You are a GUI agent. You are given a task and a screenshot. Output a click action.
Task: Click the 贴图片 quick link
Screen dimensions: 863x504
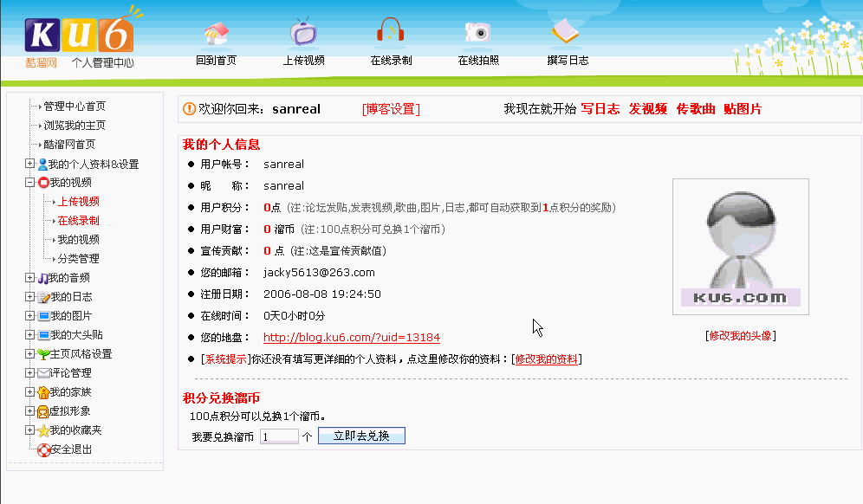click(x=743, y=109)
